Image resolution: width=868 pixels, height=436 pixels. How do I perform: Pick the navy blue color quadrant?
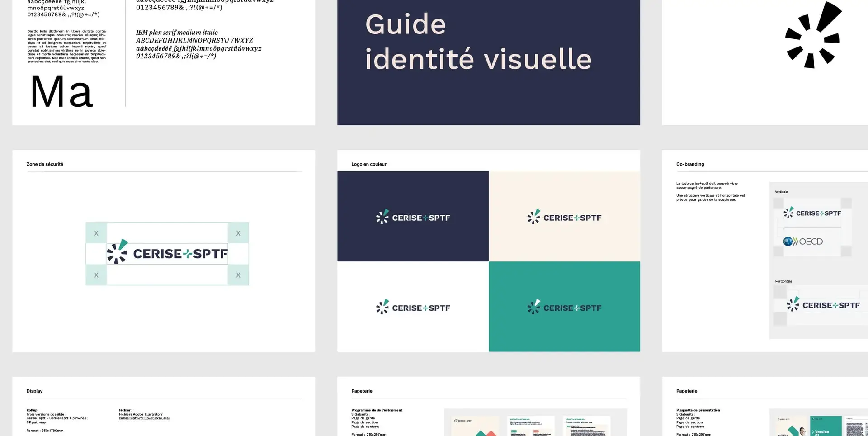[x=413, y=216]
